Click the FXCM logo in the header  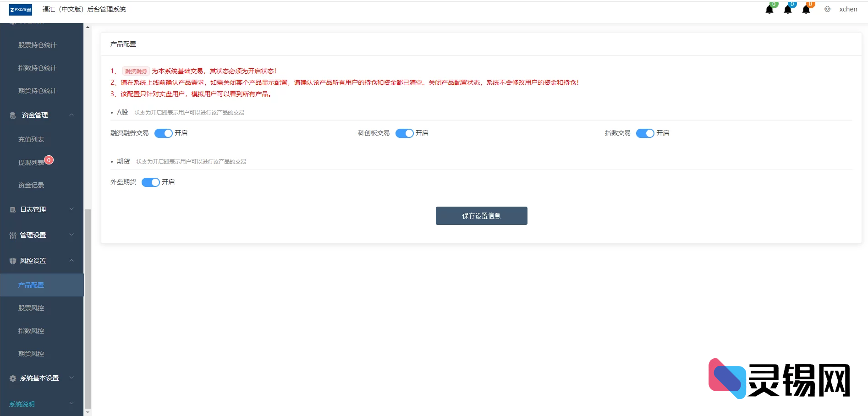point(21,10)
